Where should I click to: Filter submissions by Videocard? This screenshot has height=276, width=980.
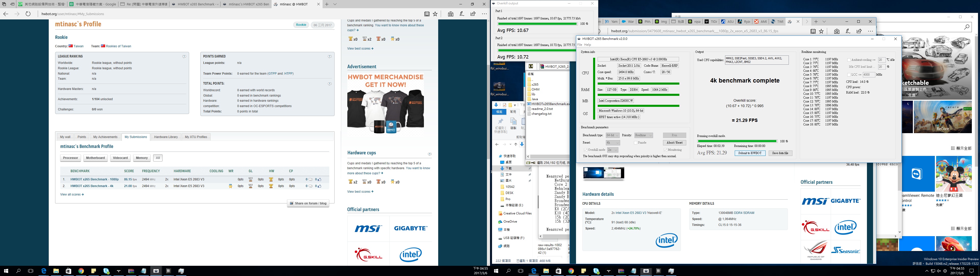120,158
